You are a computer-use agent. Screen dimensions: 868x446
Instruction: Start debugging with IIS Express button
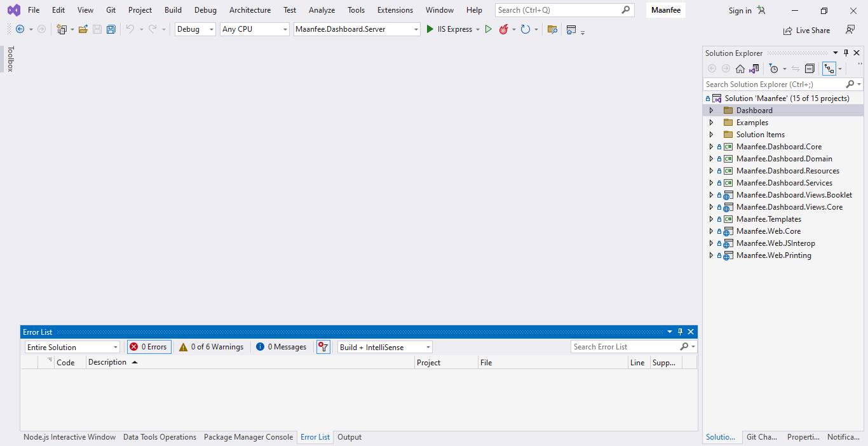coord(449,29)
